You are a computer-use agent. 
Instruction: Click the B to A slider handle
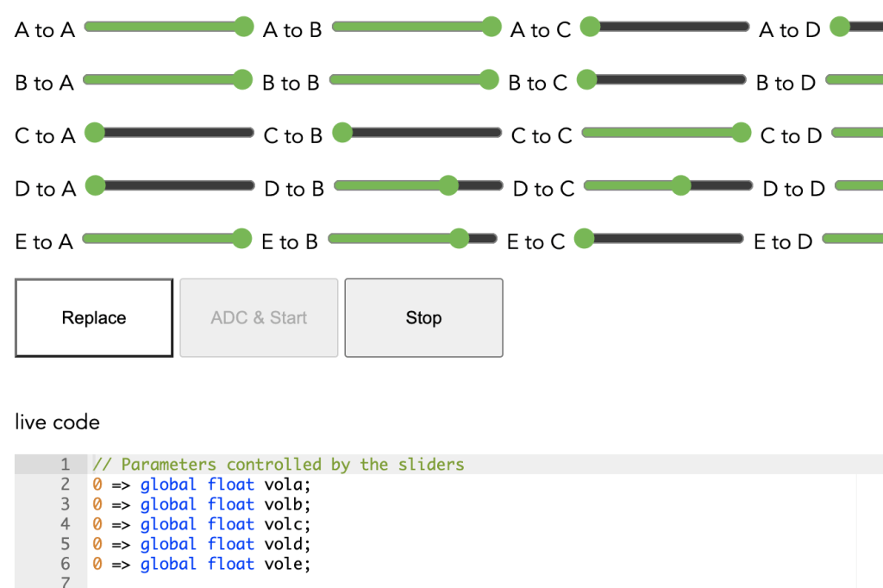click(242, 80)
